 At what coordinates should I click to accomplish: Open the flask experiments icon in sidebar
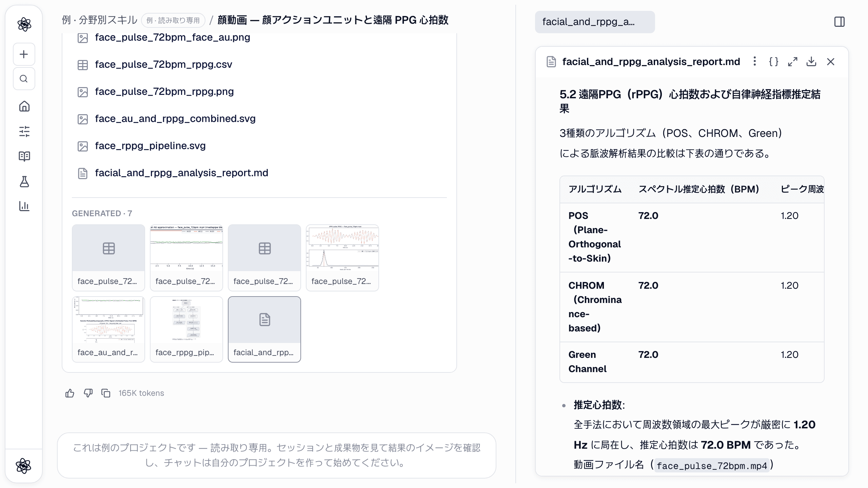pyautogui.click(x=24, y=182)
